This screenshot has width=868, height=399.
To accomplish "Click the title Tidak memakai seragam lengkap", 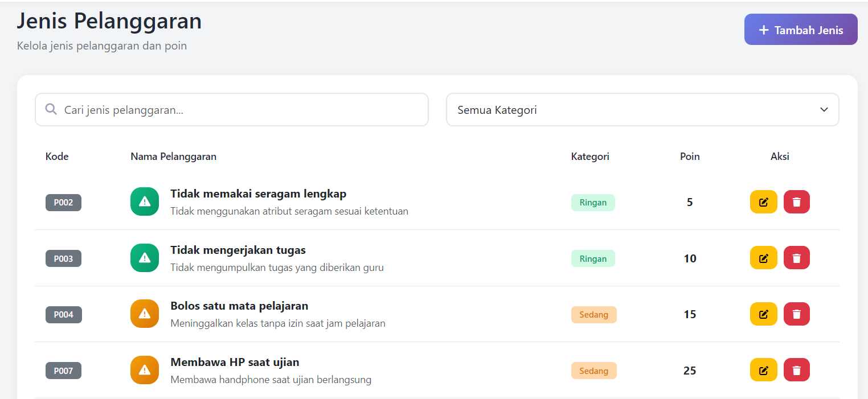I will click(x=259, y=194).
